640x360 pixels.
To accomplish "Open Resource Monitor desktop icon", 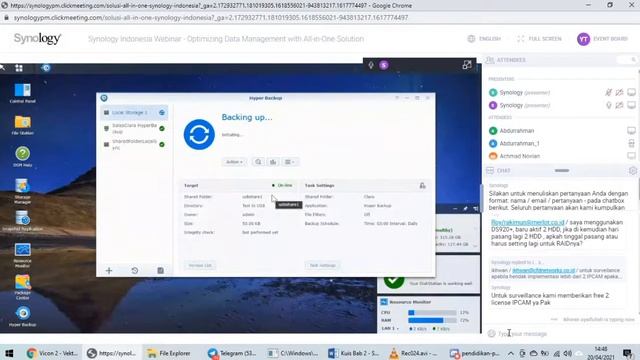I will (22, 255).
